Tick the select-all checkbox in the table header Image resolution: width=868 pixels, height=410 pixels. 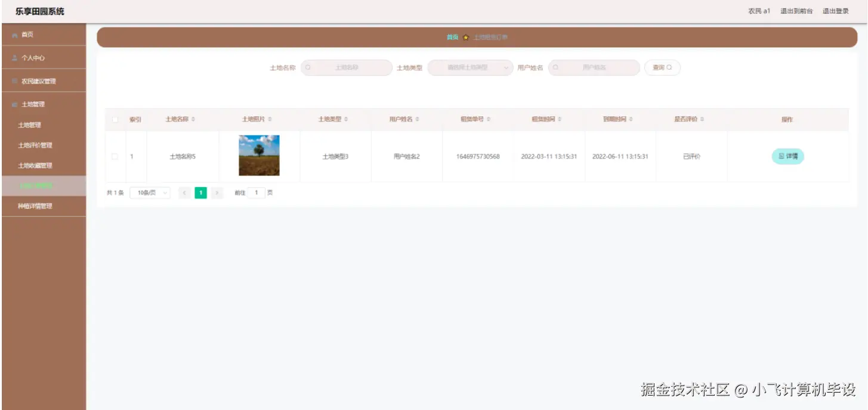click(115, 119)
